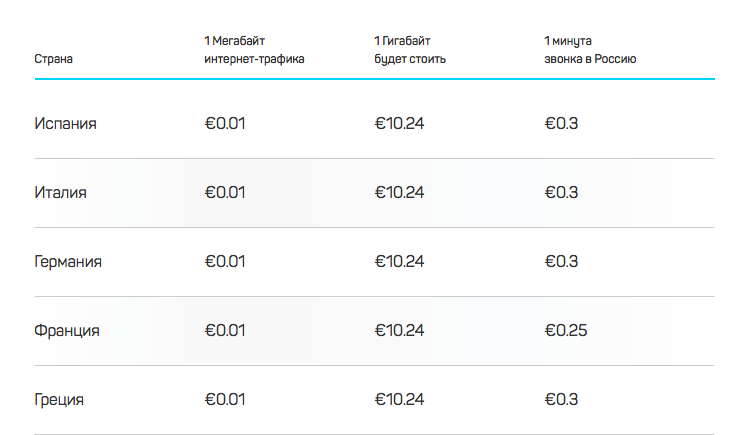This screenshot has width=736, height=435.
Task: Click the 1 Мегабайт интернет-трафика header
Action: (254, 50)
